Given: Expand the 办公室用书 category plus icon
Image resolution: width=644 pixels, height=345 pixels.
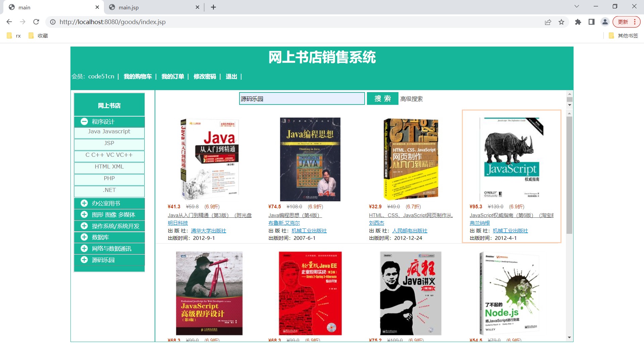Looking at the screenshot, I should tap(84, 203).
